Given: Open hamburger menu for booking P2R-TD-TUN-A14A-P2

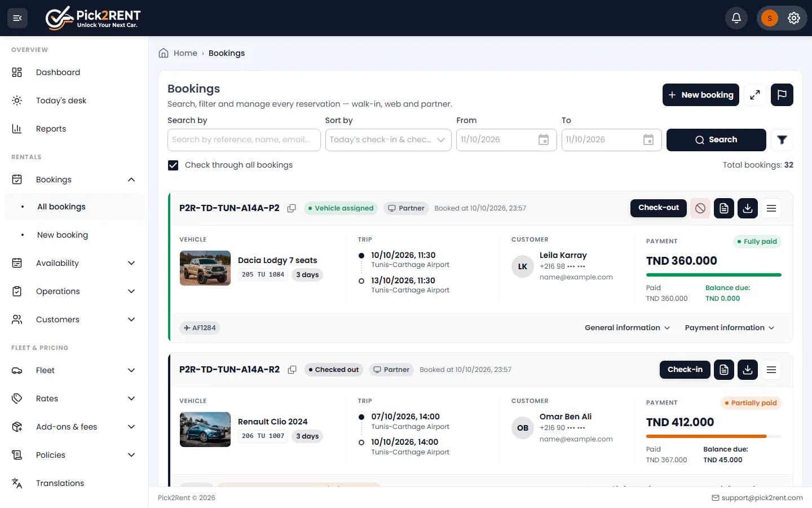Looking at the screenshot, I should 771,208.
